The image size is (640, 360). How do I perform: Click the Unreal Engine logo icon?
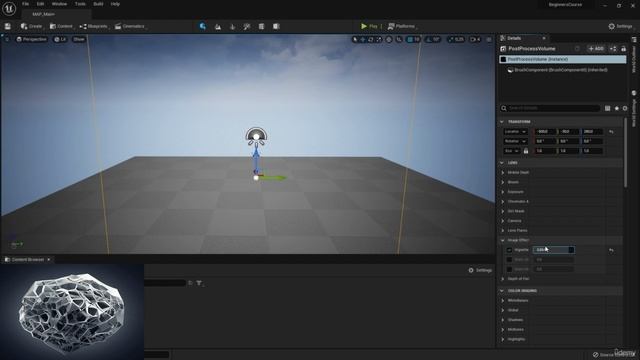(9, 8)
